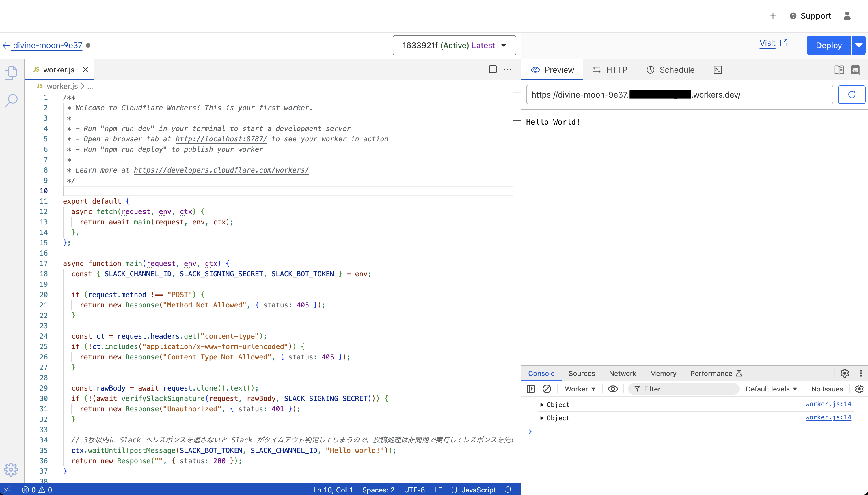Toggle the console drawer panel icon

click(530, 389)
